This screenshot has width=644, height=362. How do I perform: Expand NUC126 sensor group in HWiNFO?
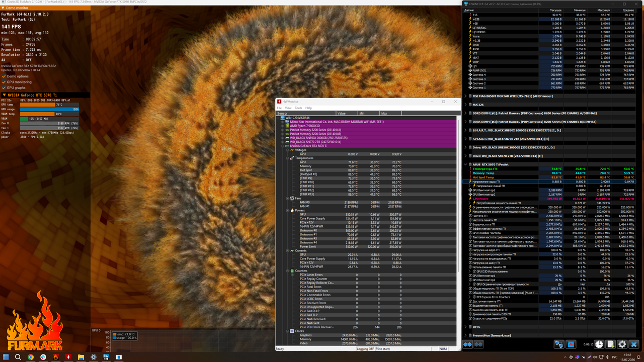[x=465, y=105]
